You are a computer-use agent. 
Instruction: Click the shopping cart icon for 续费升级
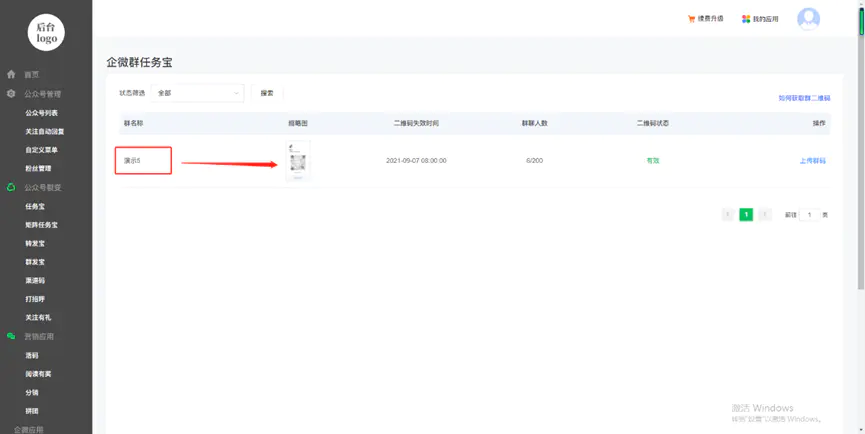pyautogui.click(x=691, y=19)
